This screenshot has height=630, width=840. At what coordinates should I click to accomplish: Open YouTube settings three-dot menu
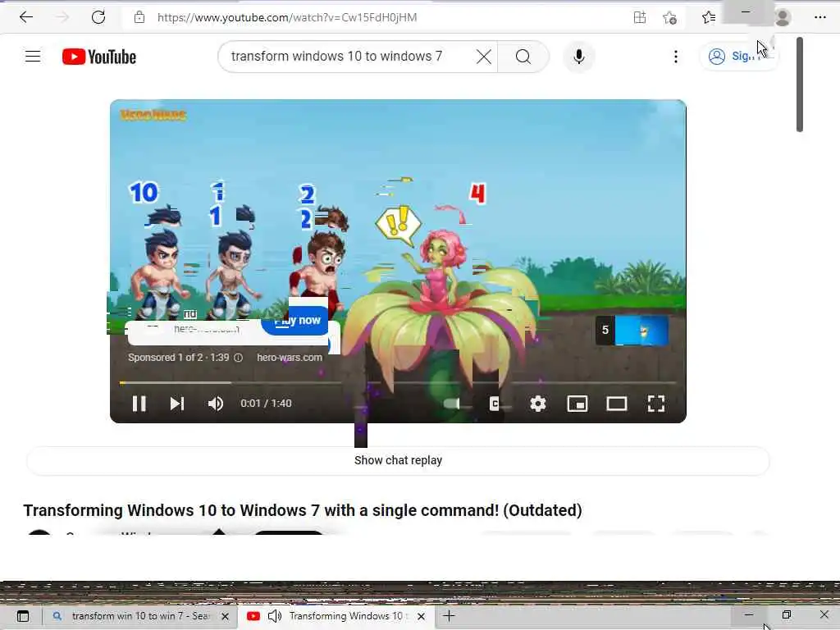(x=676, y=57)
